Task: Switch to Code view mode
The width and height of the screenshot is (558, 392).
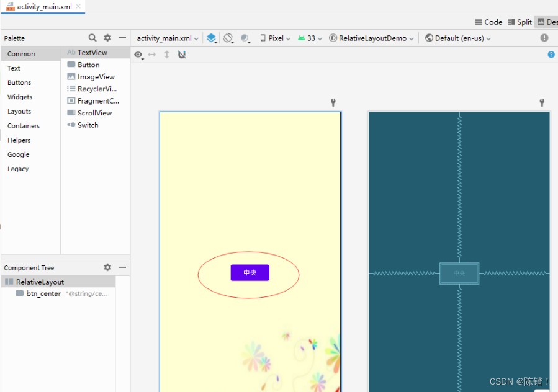Action: click(x=488, y=22)
